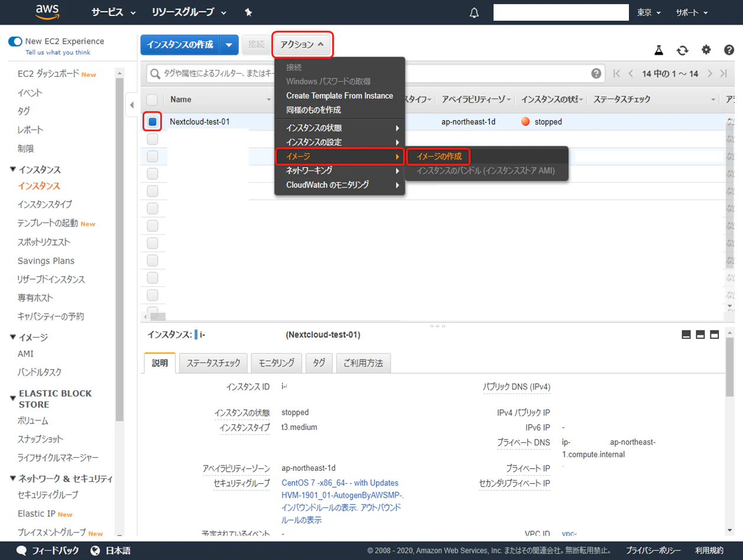Click the feedback speech bubble icon
The image size is (743, 560).
click(x=21, y=551)
